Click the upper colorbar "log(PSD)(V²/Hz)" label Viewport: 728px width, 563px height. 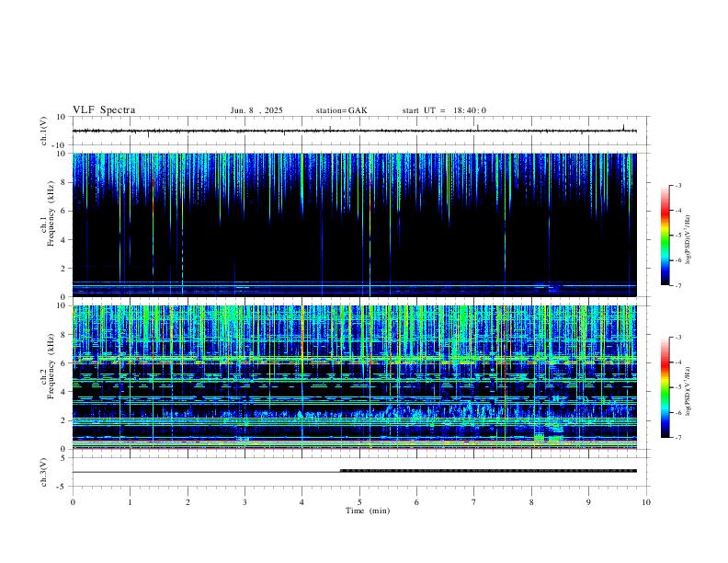click(688, 239)
